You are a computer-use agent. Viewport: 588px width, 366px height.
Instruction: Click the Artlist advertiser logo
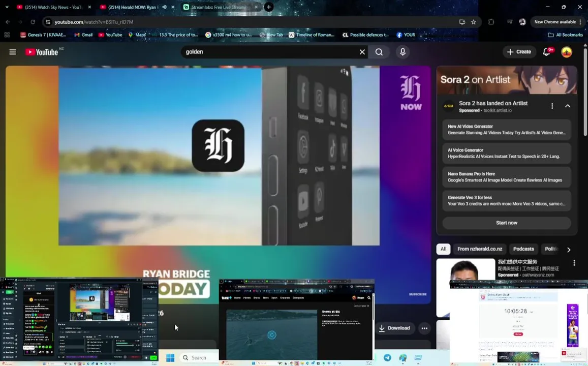click(x=449, y=106)
